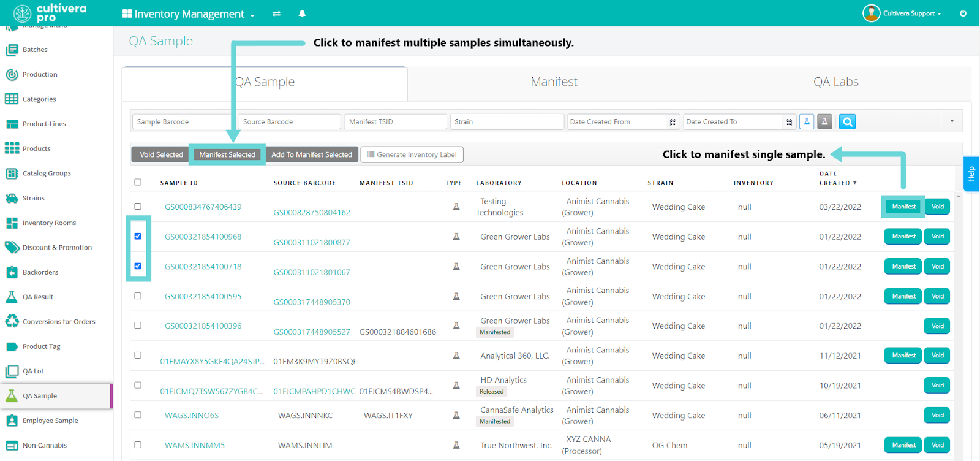980x461 pixels.
Task: Uncheck sample GS000321854100968
Action: [x=138, y=236]
